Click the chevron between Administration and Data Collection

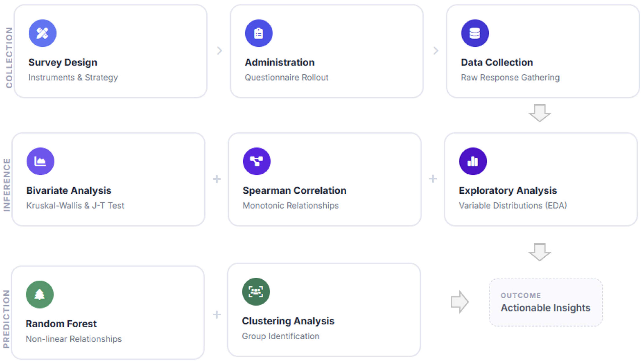point(436,51)
